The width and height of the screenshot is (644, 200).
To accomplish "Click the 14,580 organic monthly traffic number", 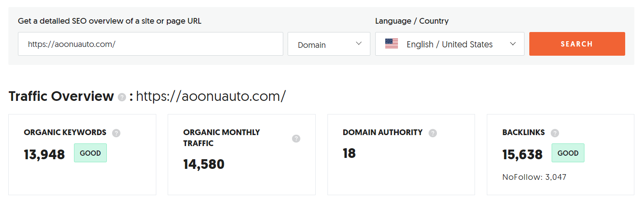I will coord(204,164).
